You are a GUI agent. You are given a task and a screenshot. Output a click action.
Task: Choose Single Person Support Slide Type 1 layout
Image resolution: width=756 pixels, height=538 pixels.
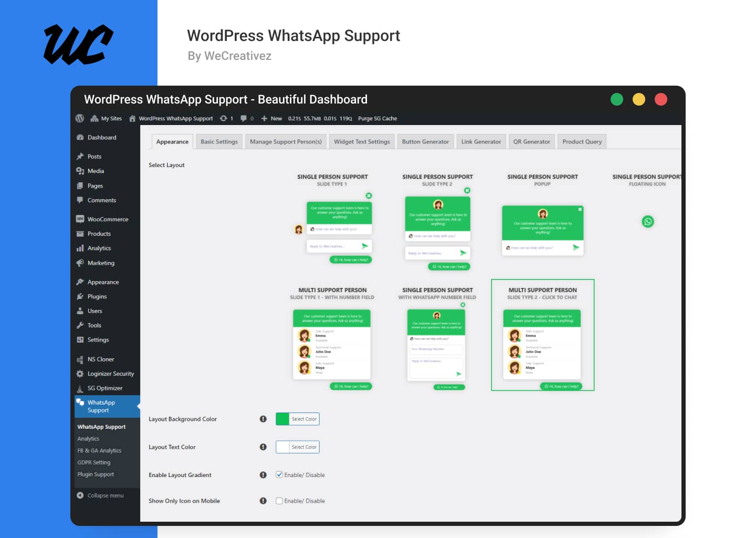coord(333,219)
